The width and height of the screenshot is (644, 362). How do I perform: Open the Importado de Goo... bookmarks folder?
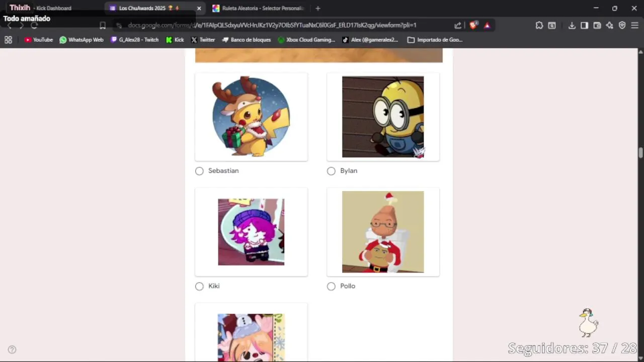coord(435,40)
